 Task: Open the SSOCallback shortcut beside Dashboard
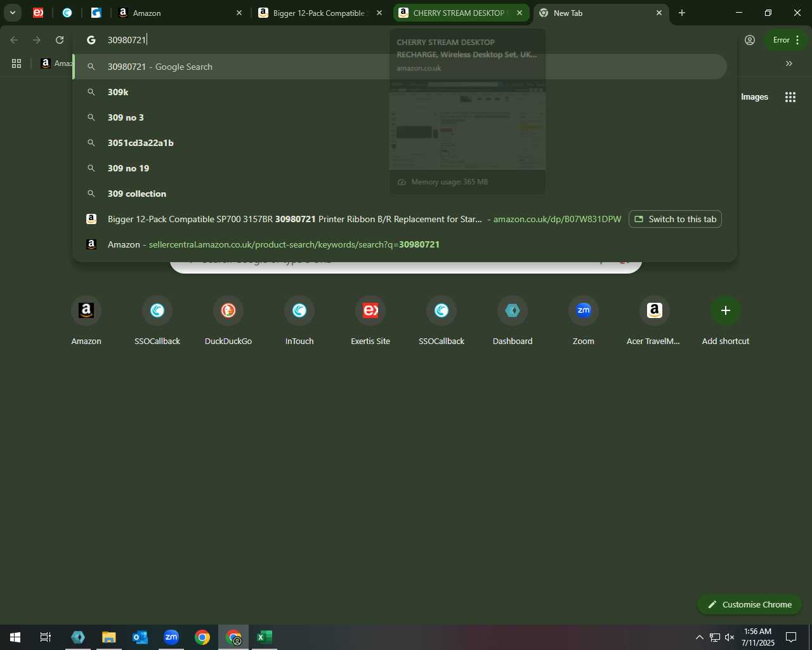(442, 321)
